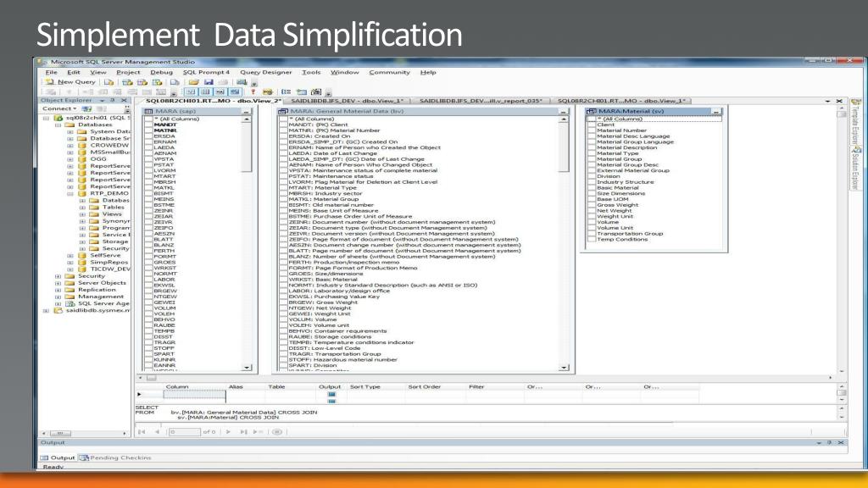Click the Open File folder icon

(194, 82)
